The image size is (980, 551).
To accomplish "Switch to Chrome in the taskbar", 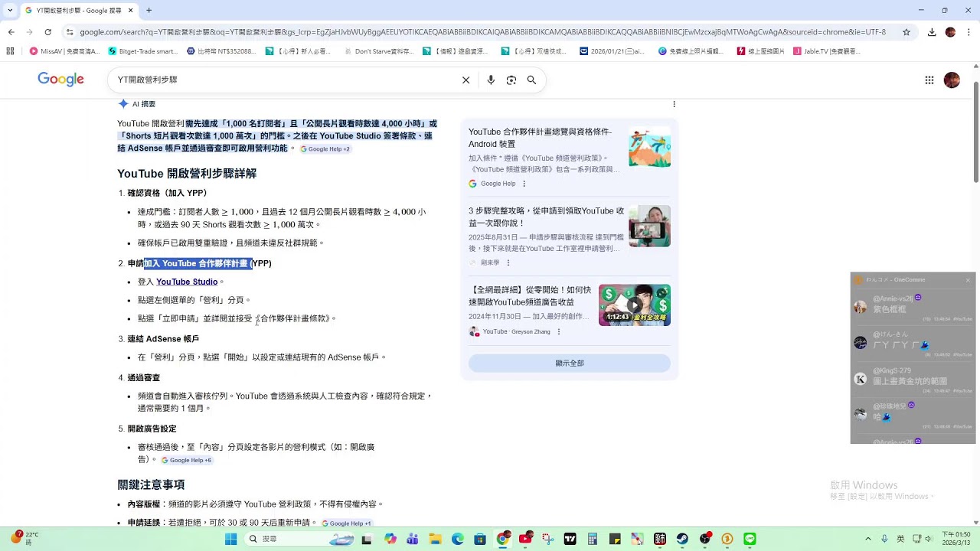I will click(502, 539).
